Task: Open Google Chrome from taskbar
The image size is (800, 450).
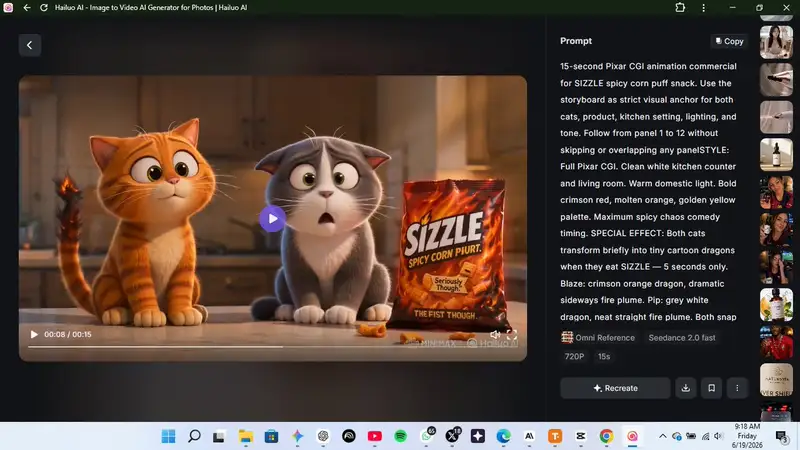Action: click(607, 436)
